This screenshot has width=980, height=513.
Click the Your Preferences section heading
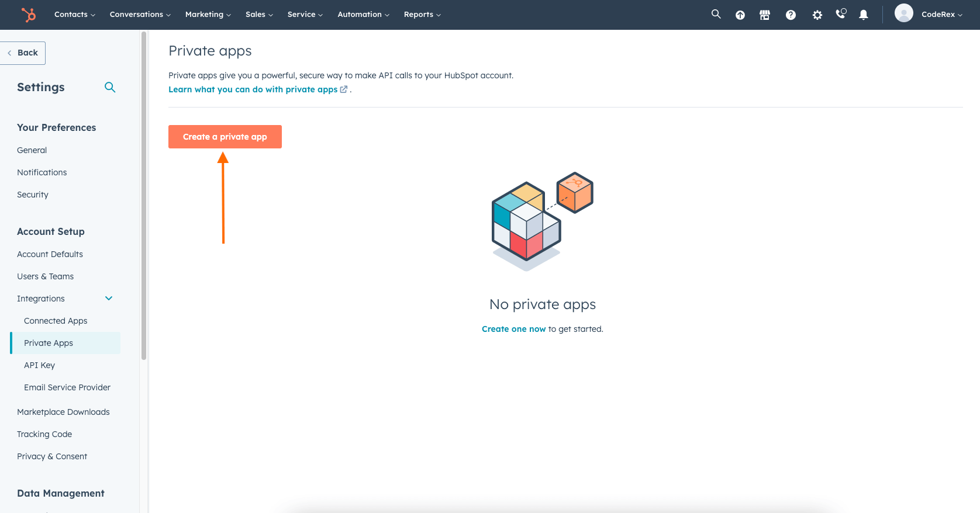click(x=57, y=127)
